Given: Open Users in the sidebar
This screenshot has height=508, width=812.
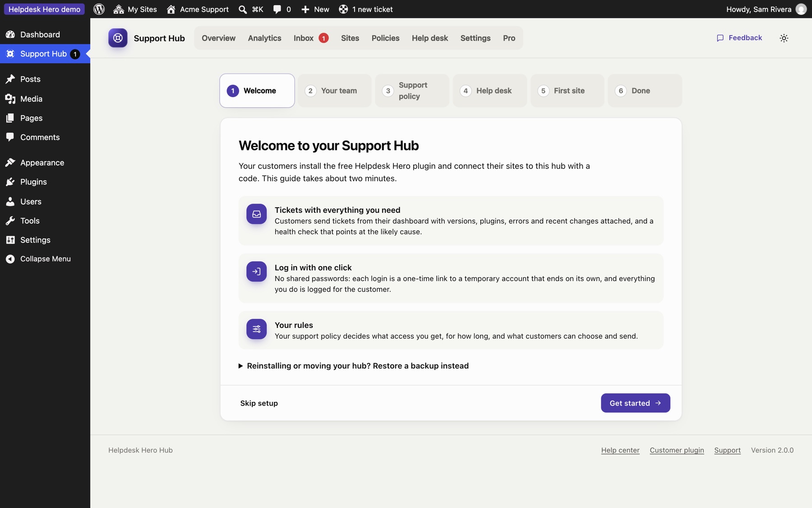Looking at the screenshot, I should pos(45,201).
